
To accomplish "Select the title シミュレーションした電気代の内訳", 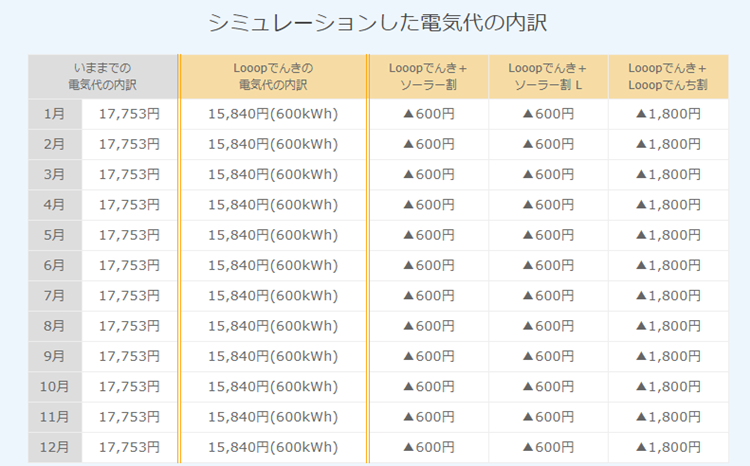I will click(x=377, y=23).
